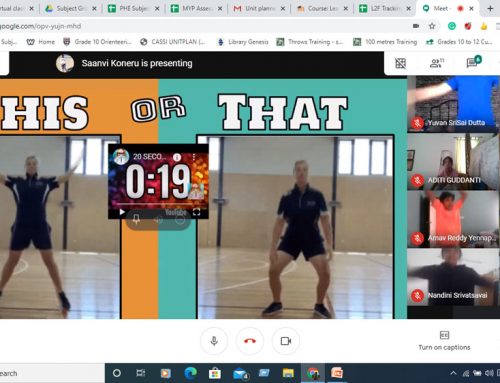This screenshot has height=383, width=500.
Task: Open the chat messages icon
Action: pos(473,62)
